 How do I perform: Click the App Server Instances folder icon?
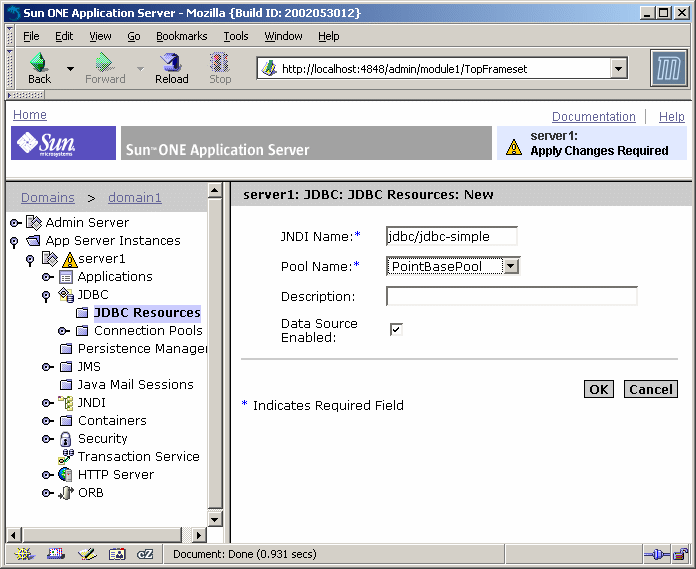[x=33, y=241]
